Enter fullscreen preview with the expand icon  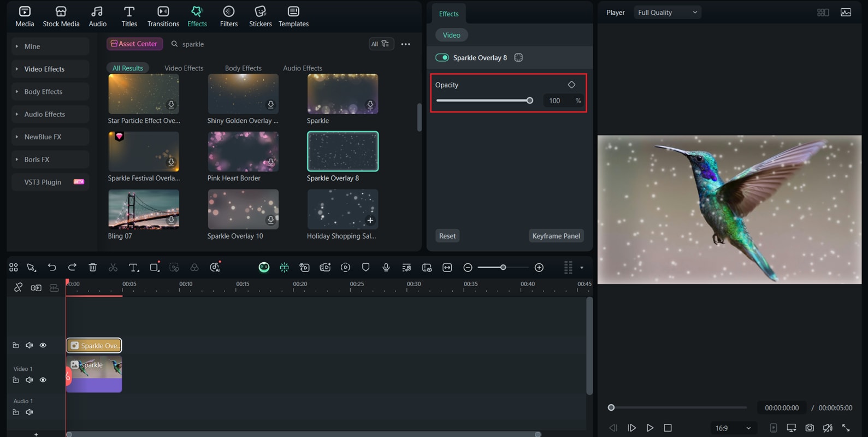click(846, 428)
